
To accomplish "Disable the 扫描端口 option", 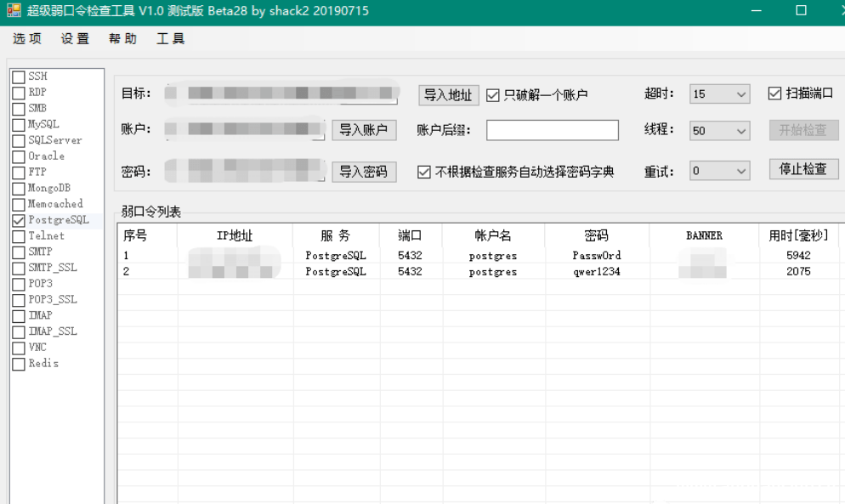I will (776, 93).
